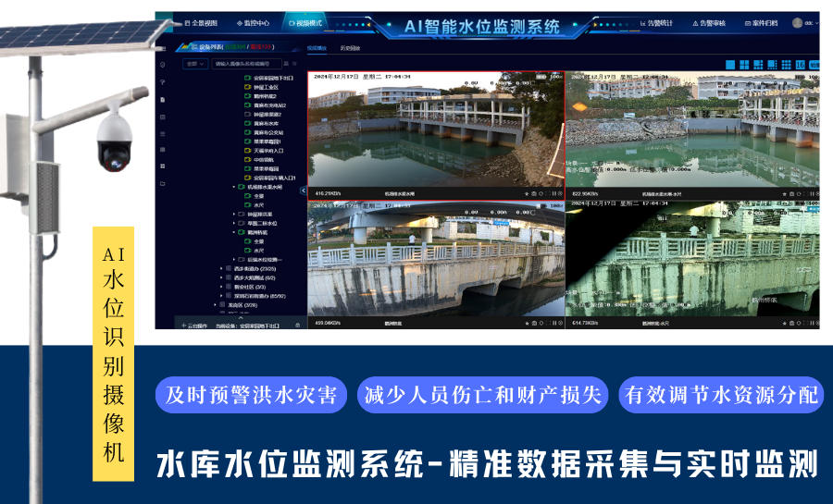The width and height of the screenshot is (833, 504).
Task: Click the group icon beside 西乡街道办
Action: 229,269
